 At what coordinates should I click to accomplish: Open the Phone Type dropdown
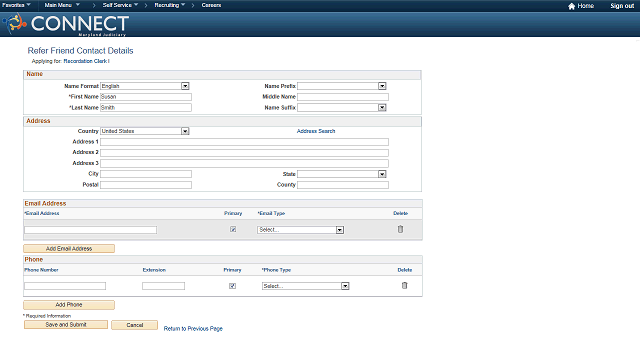[x=305, y=286]
